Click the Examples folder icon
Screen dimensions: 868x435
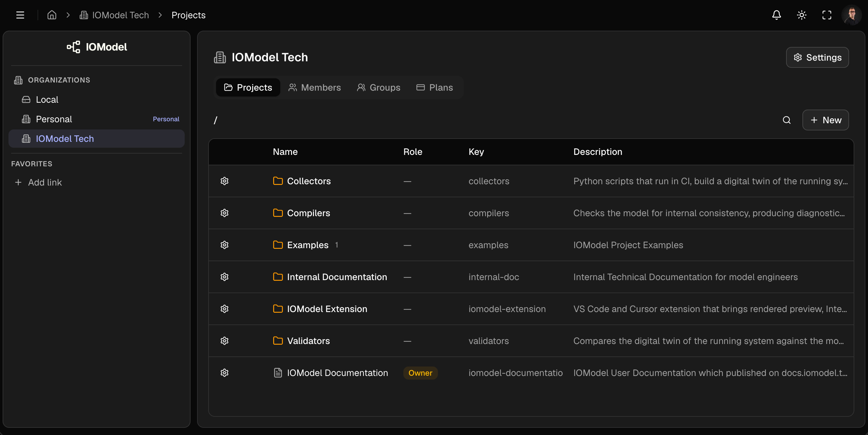pyautogui.click(x=278, y=245)
